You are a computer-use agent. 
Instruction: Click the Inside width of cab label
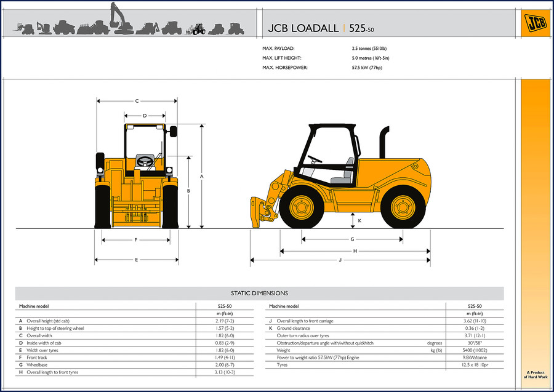coord(44,343)
